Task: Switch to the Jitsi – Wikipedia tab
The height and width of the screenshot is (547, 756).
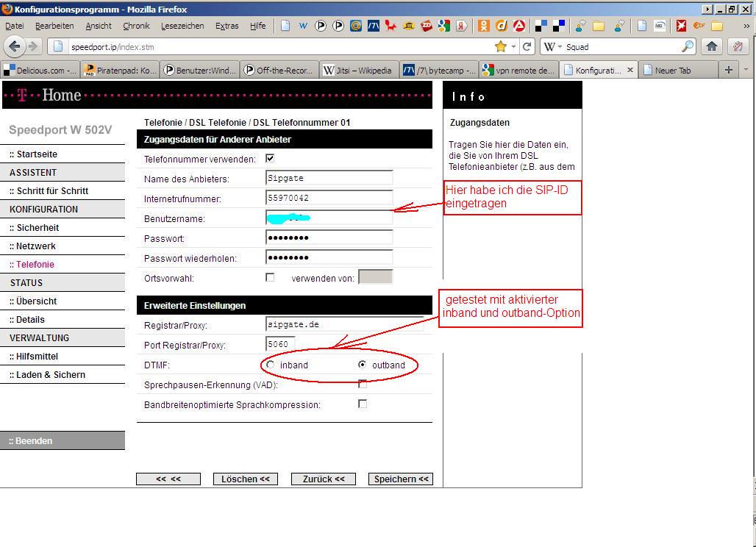Action: (x=358, y=71)
